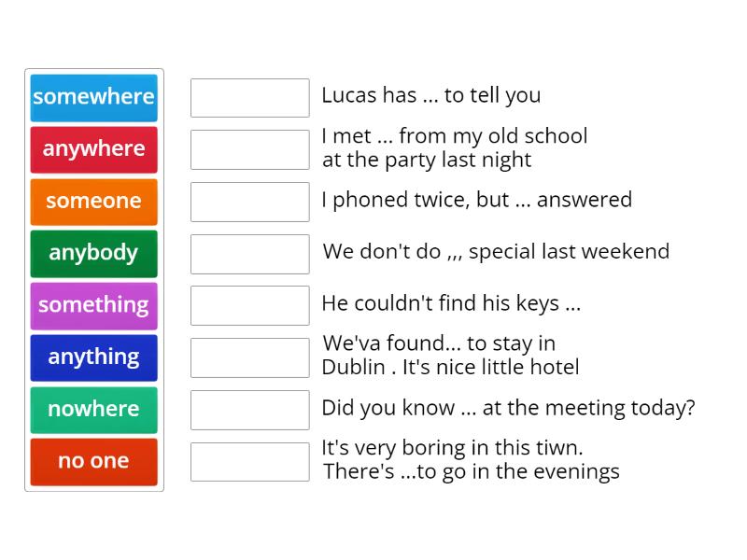The height and width of the screenshot is (560, 747).
Task: Select empty slot for the Dublin hotel sentence
Action: pyautogui.click(x=249, y=357)
